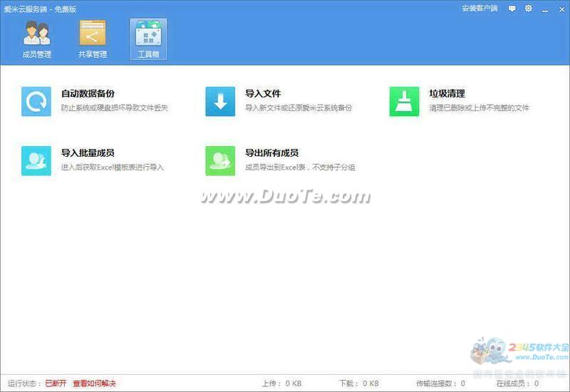Open the 成员管理 member management tab
The height and width of the screenshot is (392, 570).
[x=36, y=38]
